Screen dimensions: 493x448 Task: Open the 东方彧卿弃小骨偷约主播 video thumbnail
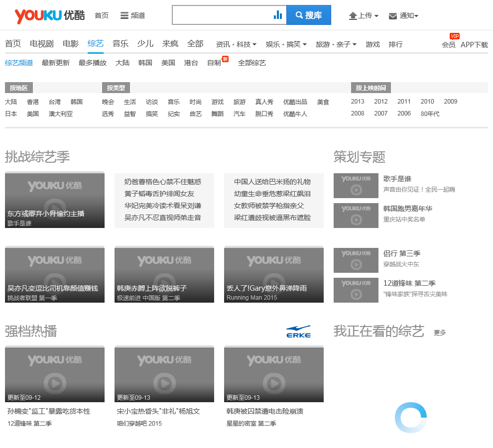click(55, 200)
